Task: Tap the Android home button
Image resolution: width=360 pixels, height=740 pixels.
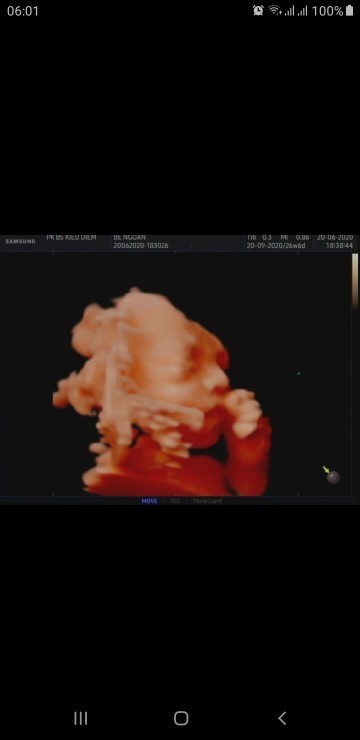Action: [x=181, y=718]
